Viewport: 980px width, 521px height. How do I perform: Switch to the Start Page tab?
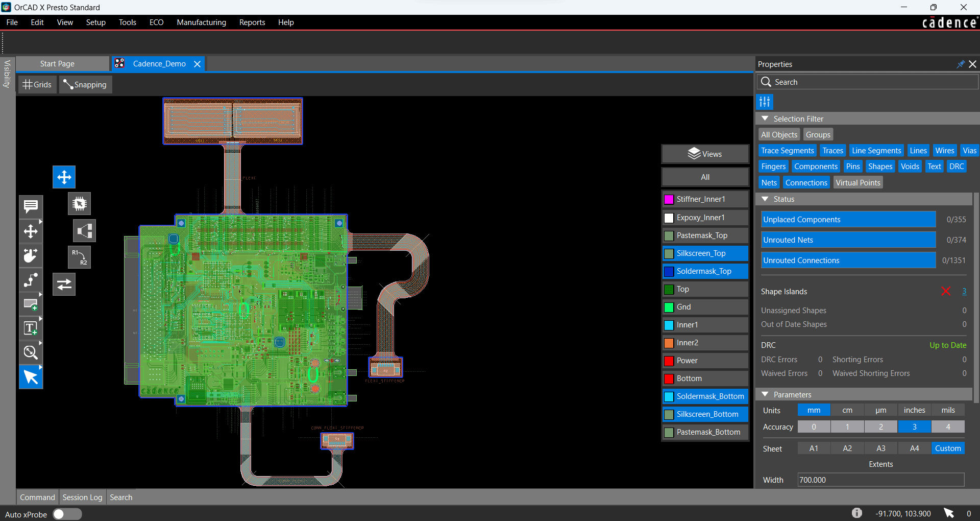tap(58, 64)
